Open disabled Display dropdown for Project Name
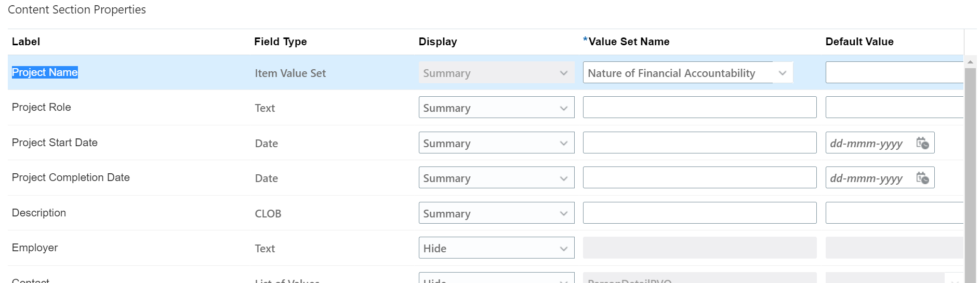Image resolution: width=980 pixels, height=283 pixels. (496, 73)
